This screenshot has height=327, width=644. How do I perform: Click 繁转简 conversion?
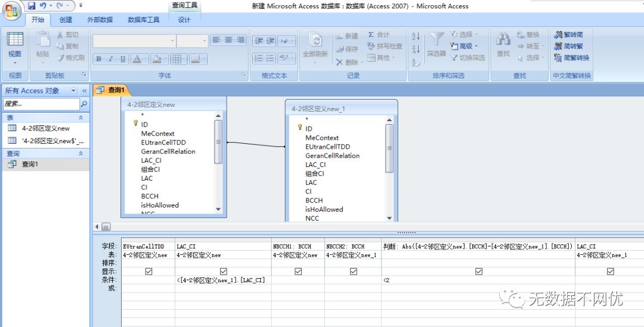point(568,35)
